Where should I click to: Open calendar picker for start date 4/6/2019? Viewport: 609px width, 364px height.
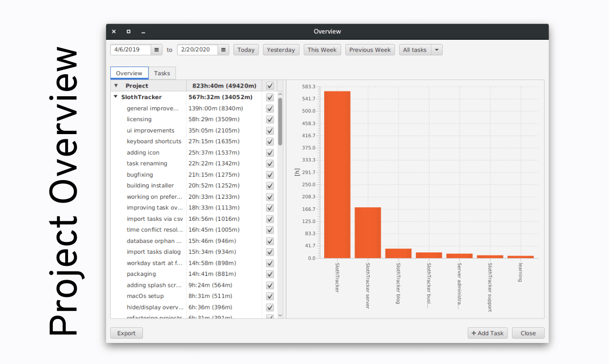point(157,50)
